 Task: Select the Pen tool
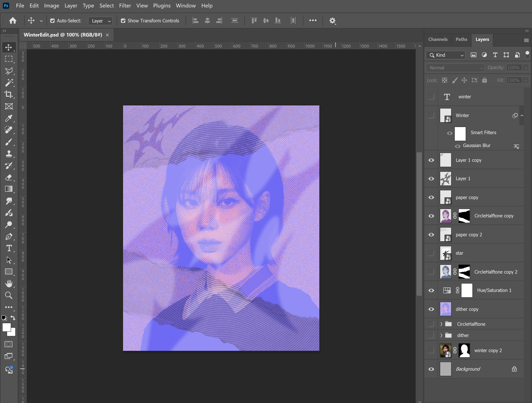(9, 236)
